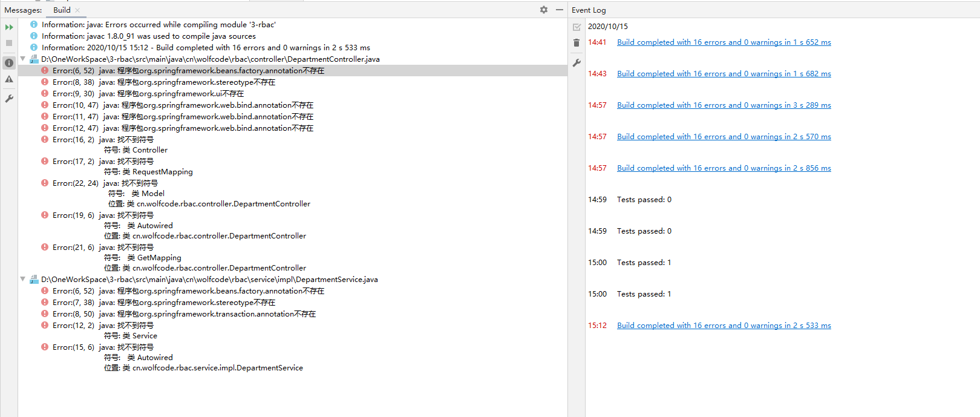The width and height of the screenshot is (980, 417).
Task: Collapse the DepartmentController.java error group
Action: tap(23, 59)
